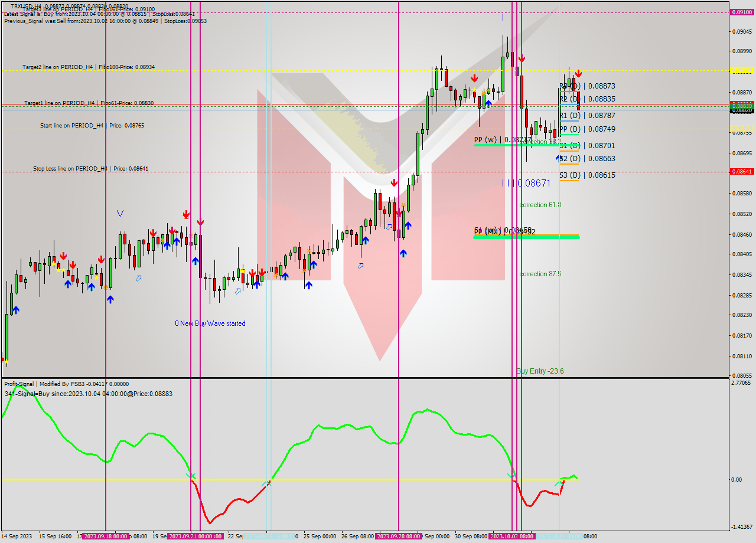Viewport: 756px width, 543px height.
Task: Select the S3 (D) 0.08615 pivot label
Action: click(588, 175)
